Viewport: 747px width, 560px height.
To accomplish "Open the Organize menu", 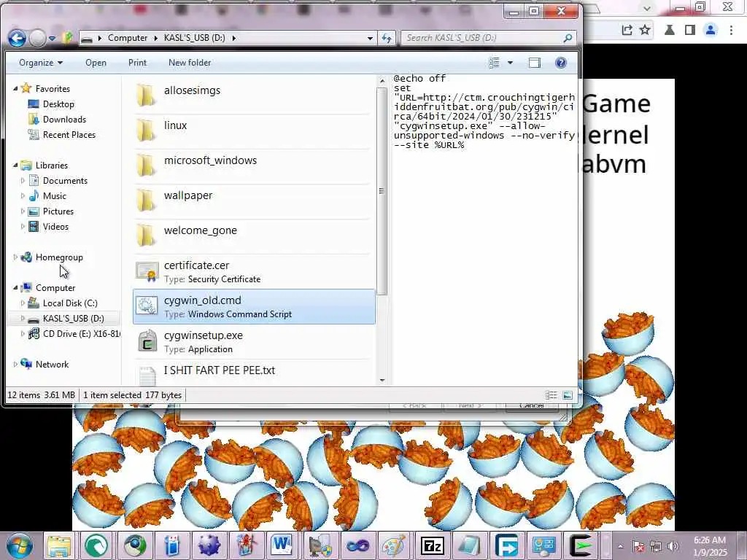I will pyautogui.click(x=41, y=63).
